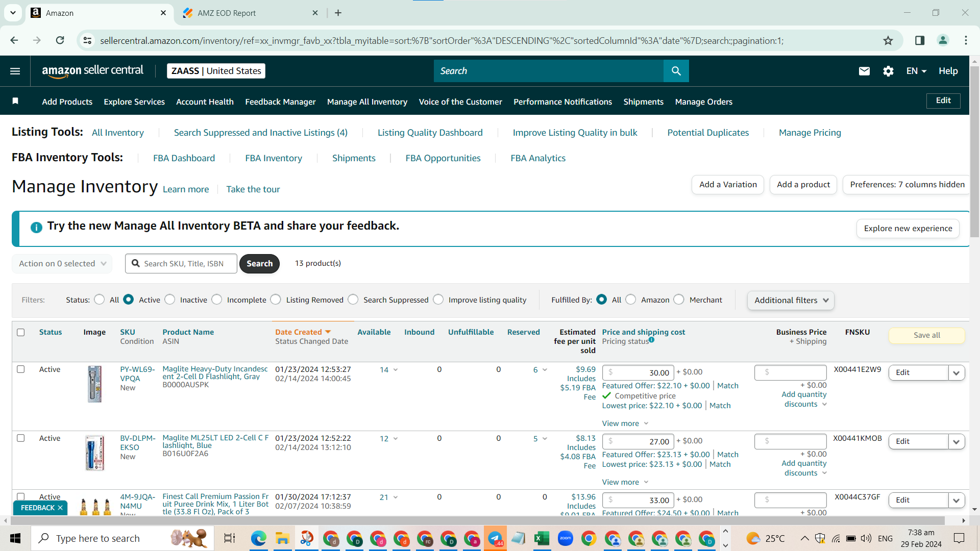Viewport: 980px width, 551px height.
Task: Open Manage Orders in the nav bar
Action: click(703, 102)
